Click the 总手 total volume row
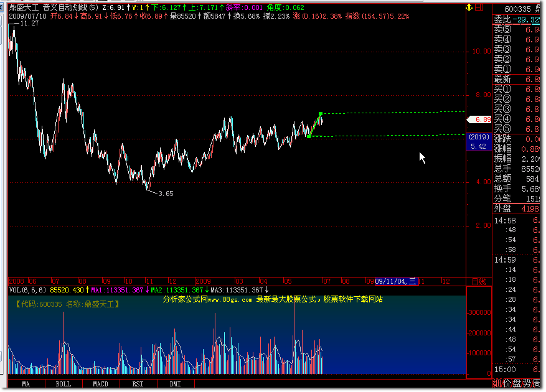The width and height of the screenshot is (546, 392). pos(516,169)
